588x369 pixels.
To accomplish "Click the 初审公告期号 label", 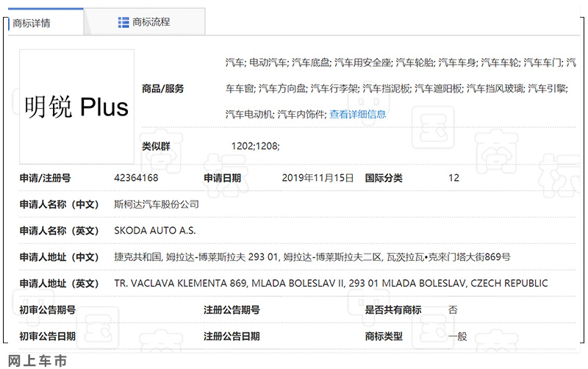I will [48, 309].
